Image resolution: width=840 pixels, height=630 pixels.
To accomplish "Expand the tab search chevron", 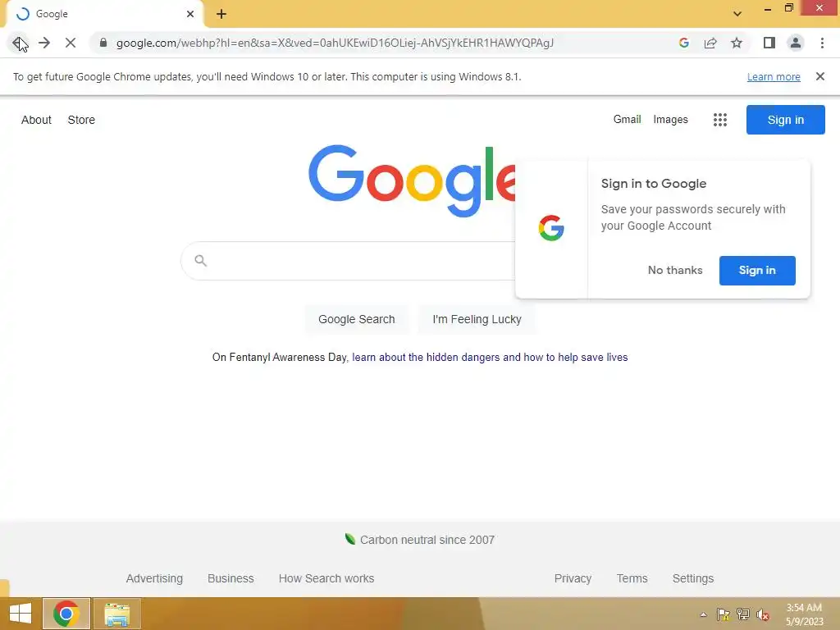I will 737,14.
